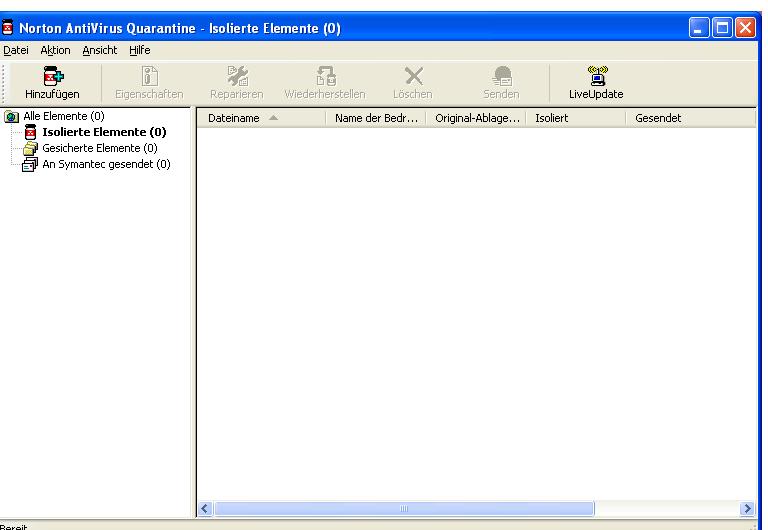The image size is (768, 530).
Task: Open the Ansicht menu
Action: (100, 50)
